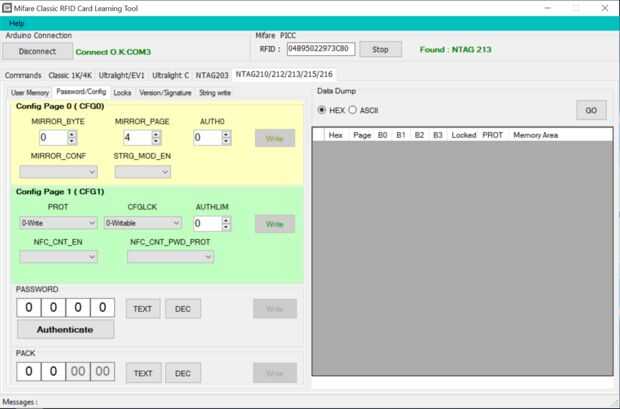Click the MIRROR_BYTE value field
This screenshot has height=409, width=620.
pyautogui.click(x=53, y=137)
